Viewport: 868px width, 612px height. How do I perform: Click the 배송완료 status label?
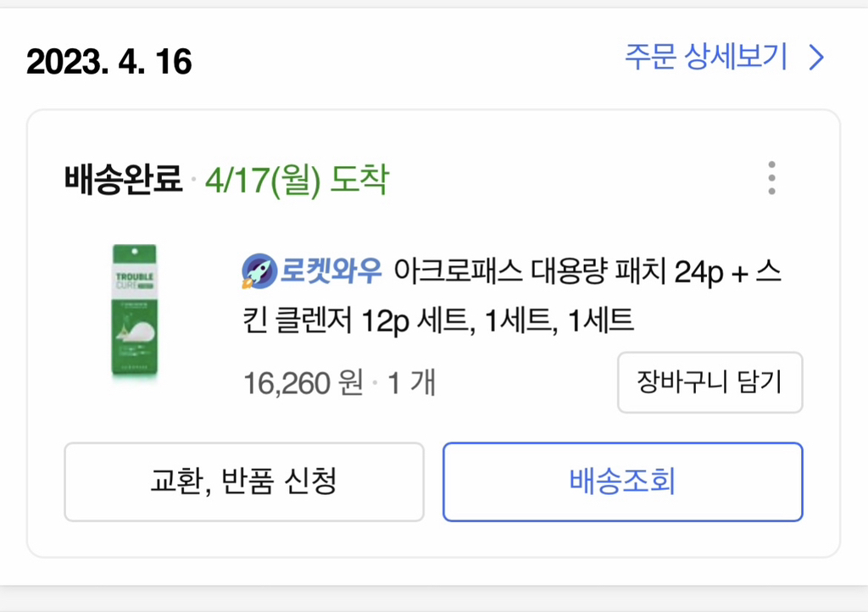tap(123, 180)
